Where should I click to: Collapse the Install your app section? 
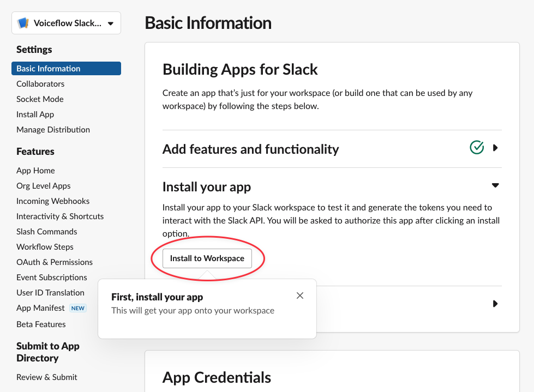pyautogui.click(x=495, y=185)
